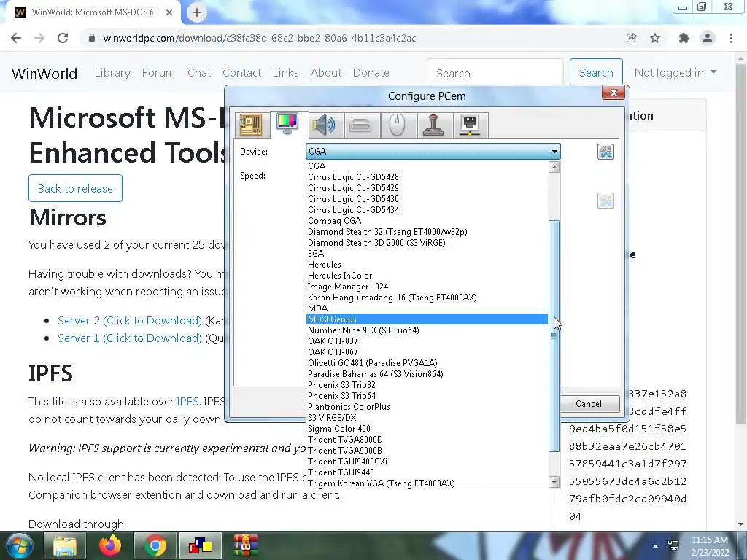This screenshot has height=560, width=747.
Task: Click the Back to release button
Action: [x=75, y=188]
